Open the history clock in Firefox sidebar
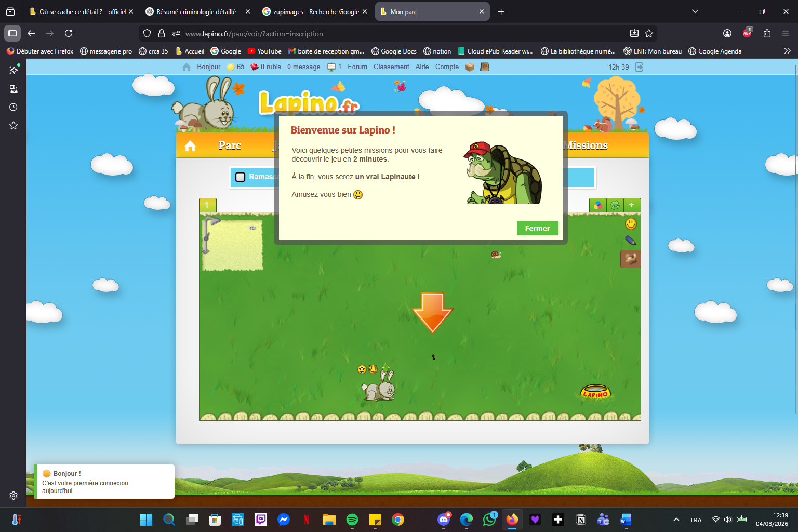 (14, 107)
